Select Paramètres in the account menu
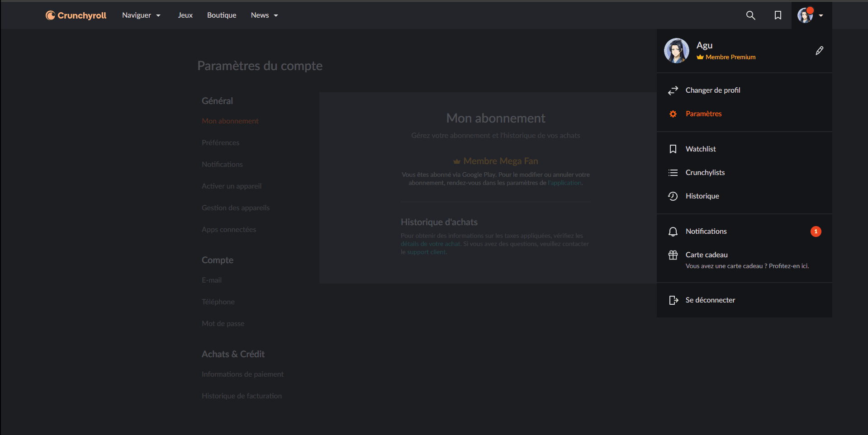This screenshot has height=435, width=868. (x=745, y=114)
